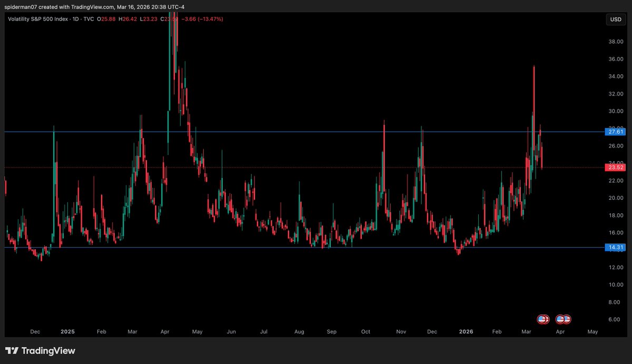This screenshot has height=364, width=632.
Task: Click the TradingView logo
Action: pyautogui.click(x=40, y=350)
